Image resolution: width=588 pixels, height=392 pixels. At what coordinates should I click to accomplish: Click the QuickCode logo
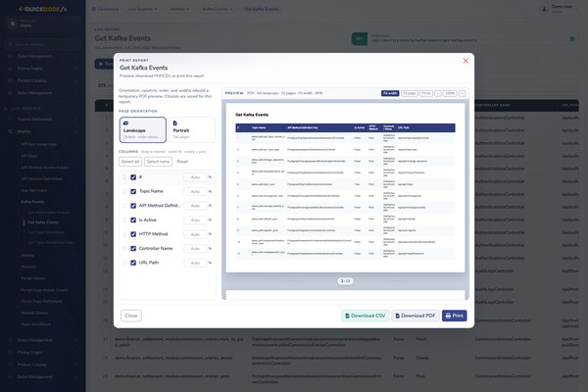coord(42,9)
